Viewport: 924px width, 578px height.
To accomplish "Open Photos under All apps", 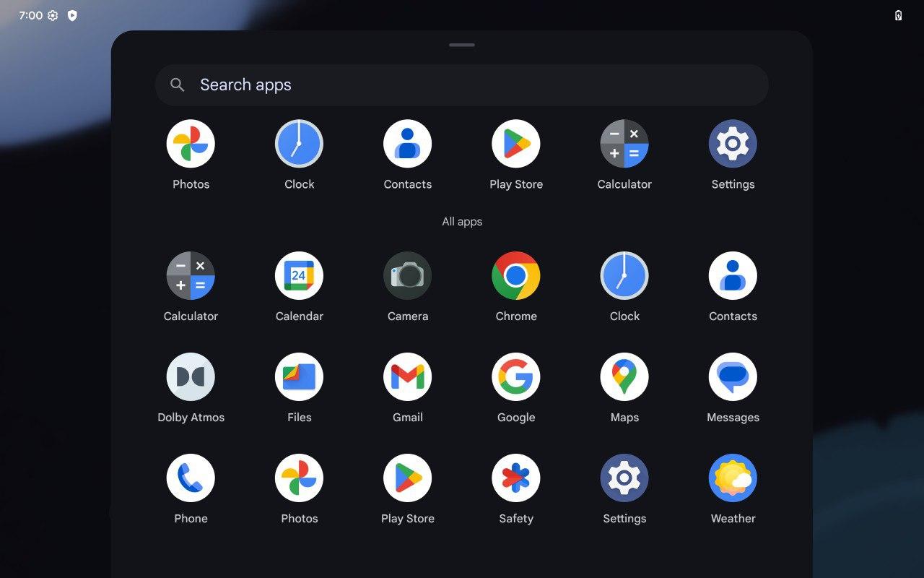I will click(x=299, y=478).
